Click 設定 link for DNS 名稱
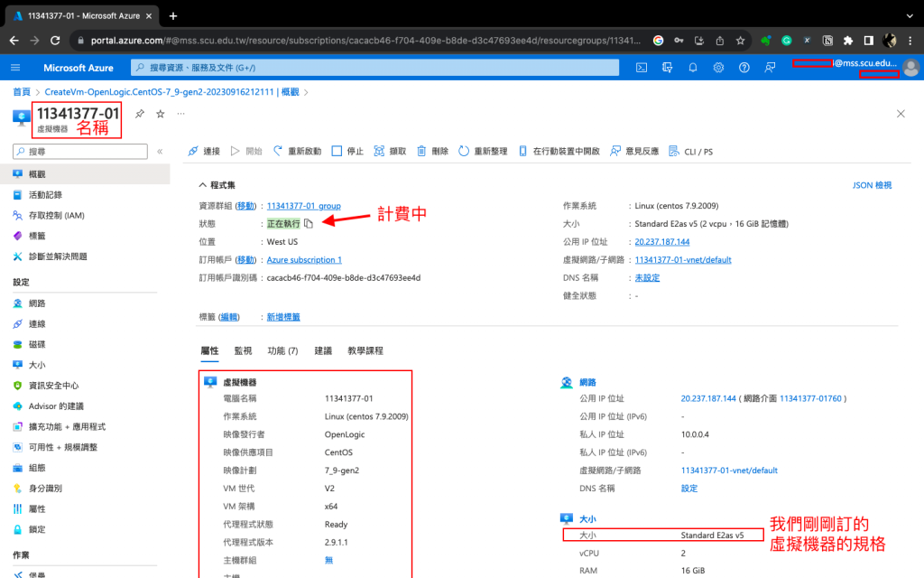The height and width of the screenshot is (578, 924). pyautogui.click(x=688, y=489)
